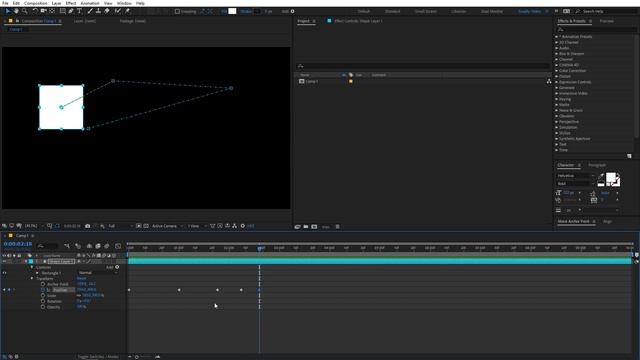Expand Rectangle 1 properties
Viewport: 640px width, 360px height.
coord(38,273)
